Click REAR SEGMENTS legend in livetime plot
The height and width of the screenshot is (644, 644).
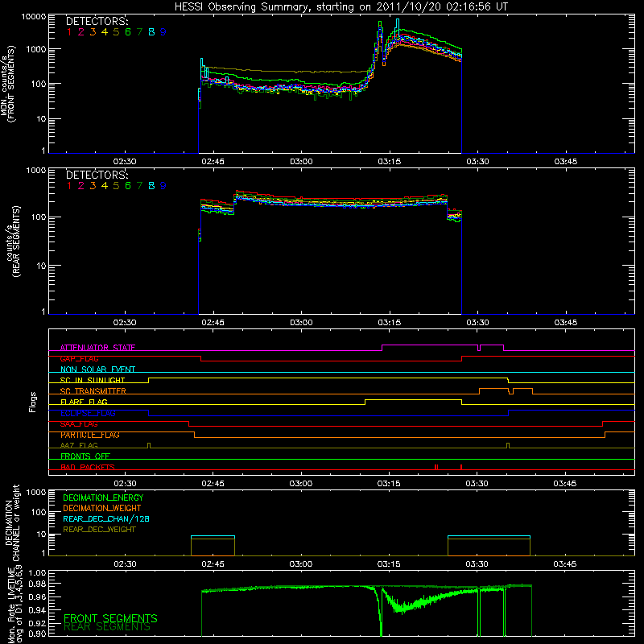point(107,626)
